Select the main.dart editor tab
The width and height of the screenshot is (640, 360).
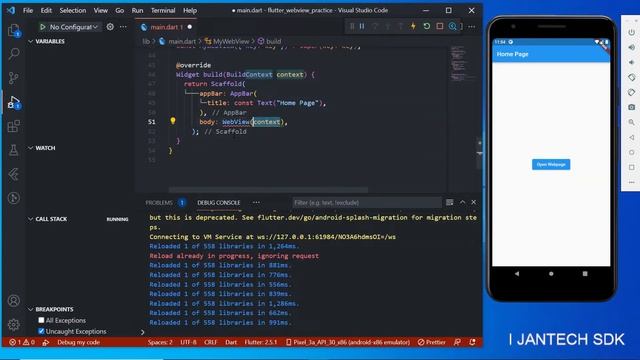(x=167, y=27)
